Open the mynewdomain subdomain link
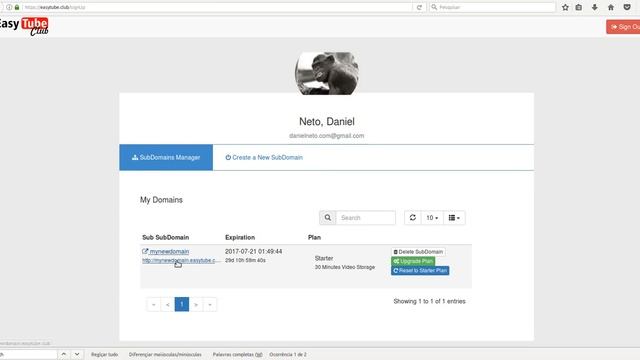Viewport: 640px width, 360px height. [x=166, y=251]
